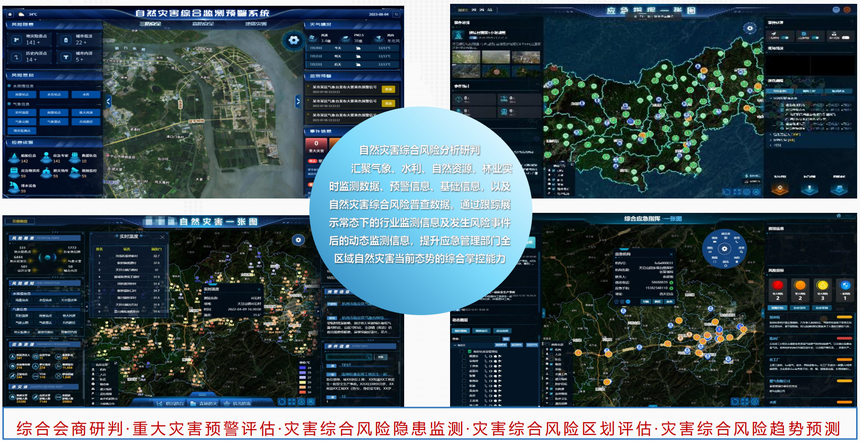Click the gear at the radial menu center in 综合应急指挥
The height and width of the screenshot is (441, 860).
(x=725, y=249)
